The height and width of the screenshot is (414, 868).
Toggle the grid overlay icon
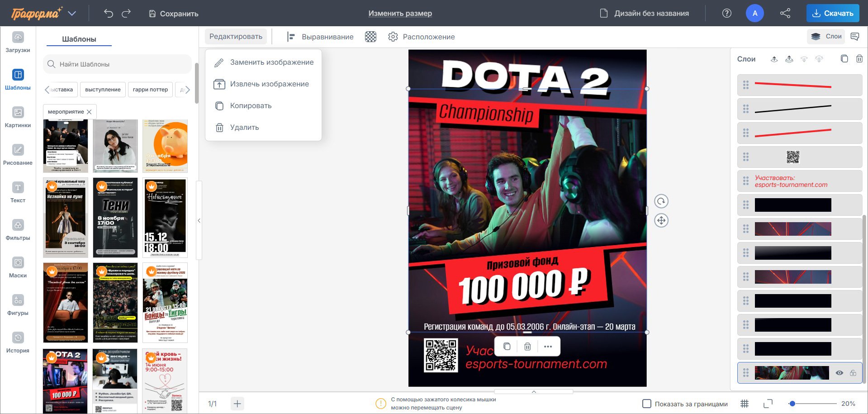tap(745, 404)
